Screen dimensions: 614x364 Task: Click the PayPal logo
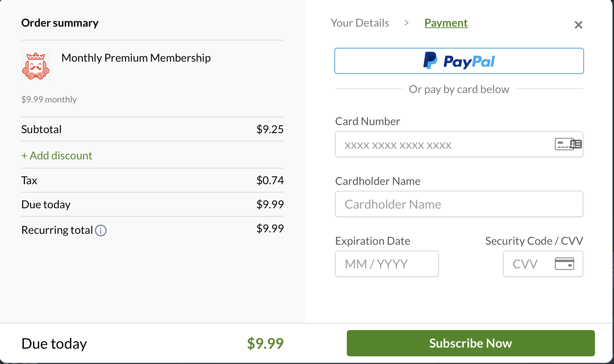click(459, 61)
